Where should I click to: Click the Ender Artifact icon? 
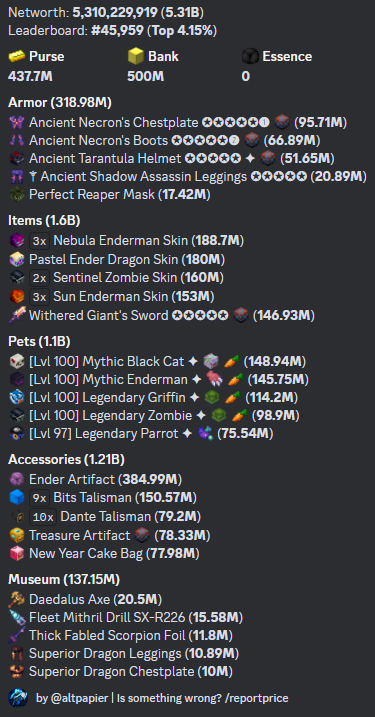(x=16, y=479)
